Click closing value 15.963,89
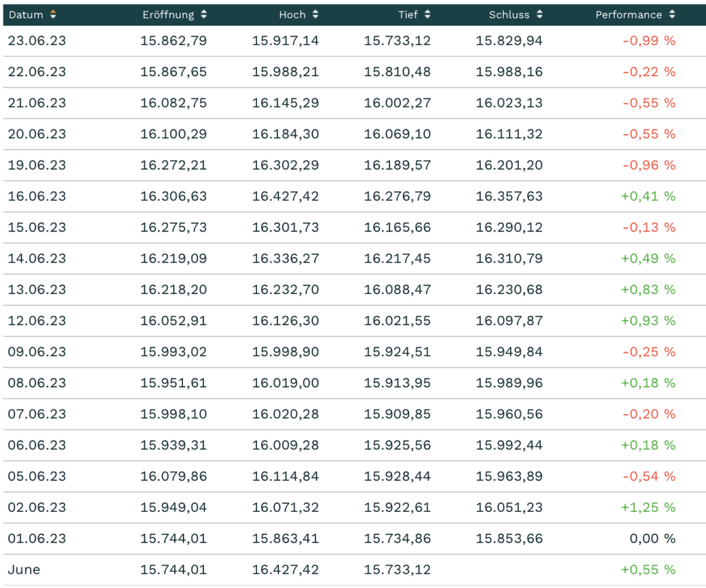 pyautogui.click(x=509, y=476)
